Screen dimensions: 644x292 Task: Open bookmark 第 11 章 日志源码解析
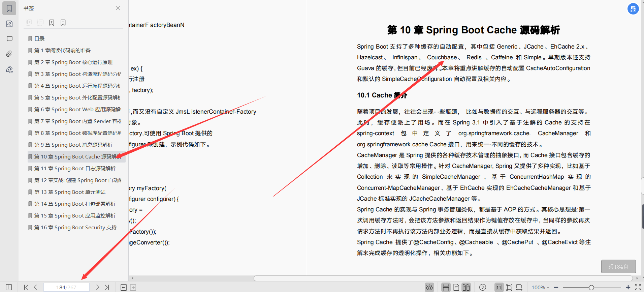click(x=75, y=168)
